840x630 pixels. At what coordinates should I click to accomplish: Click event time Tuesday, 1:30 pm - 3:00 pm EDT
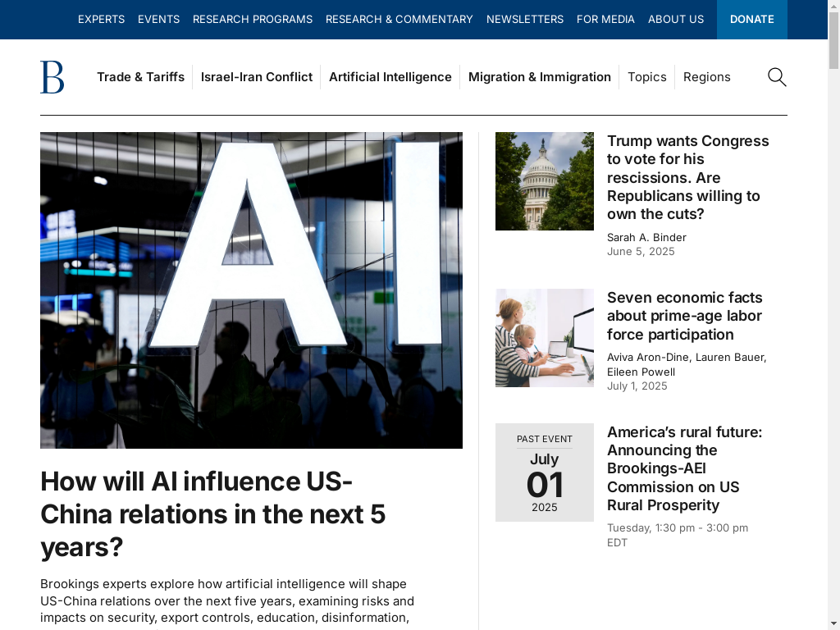pyautogui.click(x=678, y=535)
